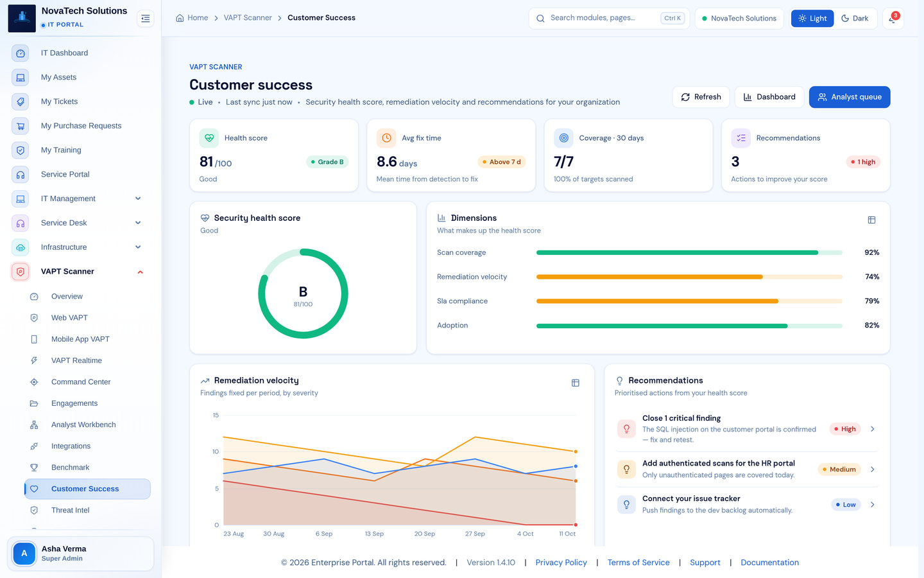Click the Service Portal headset icon
The image size is (924, 578).
pyautogui.click(x=21, y=175)
